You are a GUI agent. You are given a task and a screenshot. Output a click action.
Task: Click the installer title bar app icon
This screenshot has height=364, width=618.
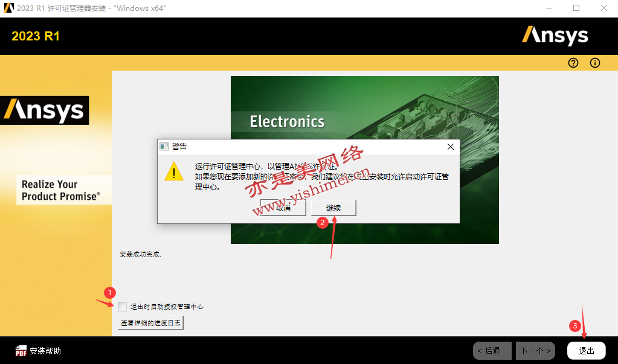click(x=8, y=8)
